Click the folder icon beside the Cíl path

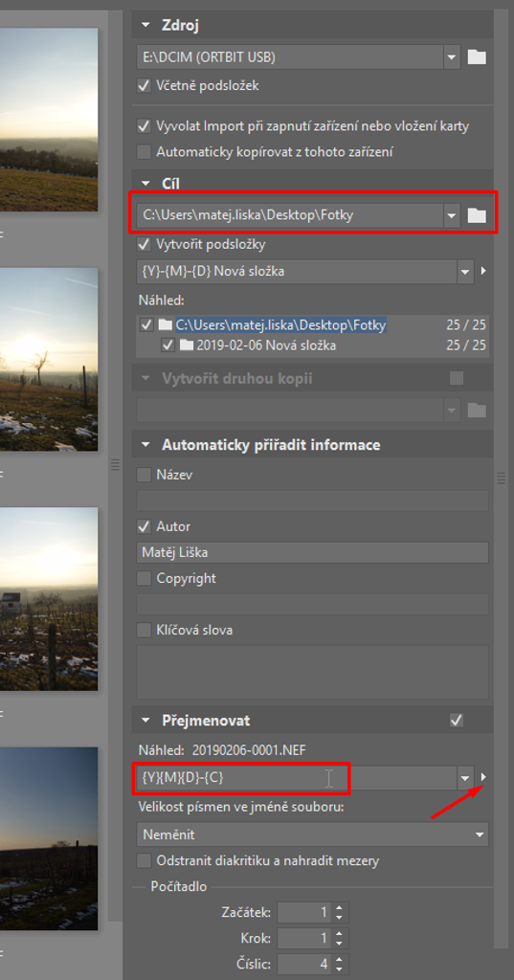[477, 215]
